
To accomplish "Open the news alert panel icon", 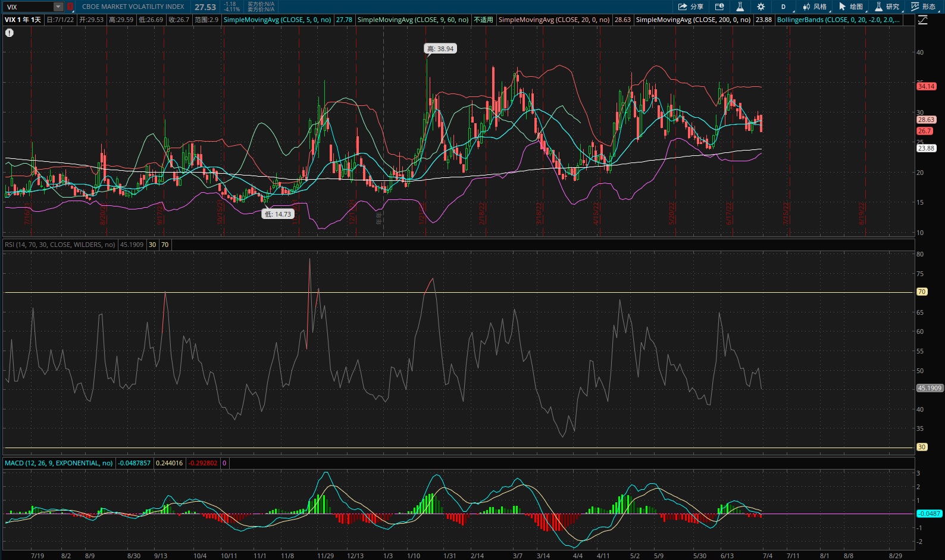I will point(719,7).
